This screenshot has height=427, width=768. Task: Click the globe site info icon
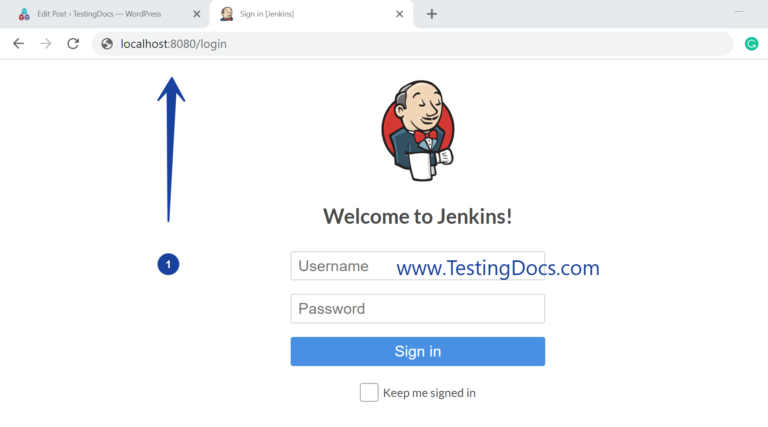107,44
